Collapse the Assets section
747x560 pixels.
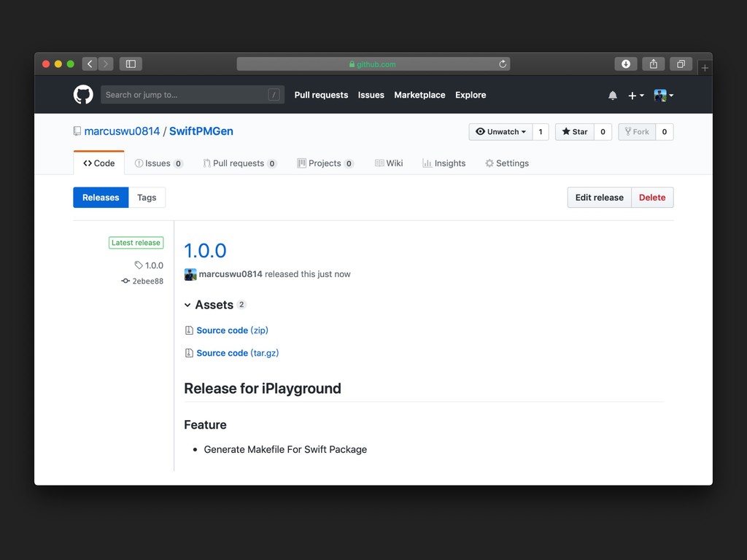pos(215,305)
